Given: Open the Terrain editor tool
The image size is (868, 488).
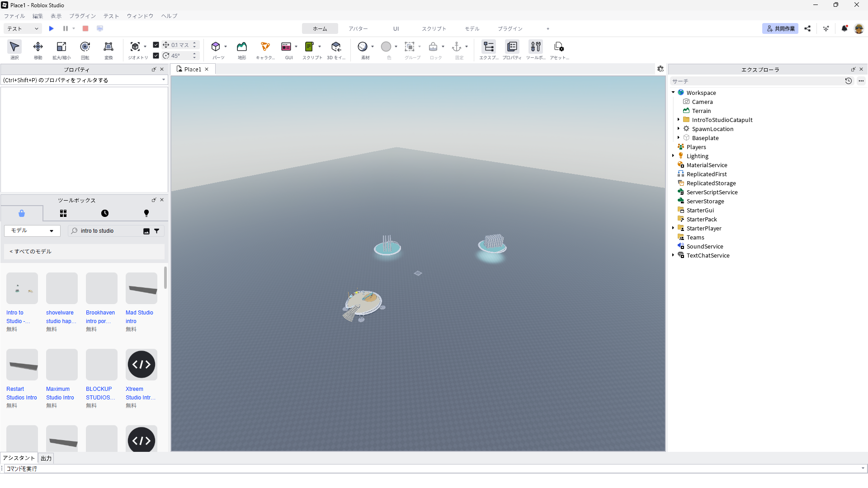Looking at the screenshot, I should pyautogui.click(x=242, y=47).
